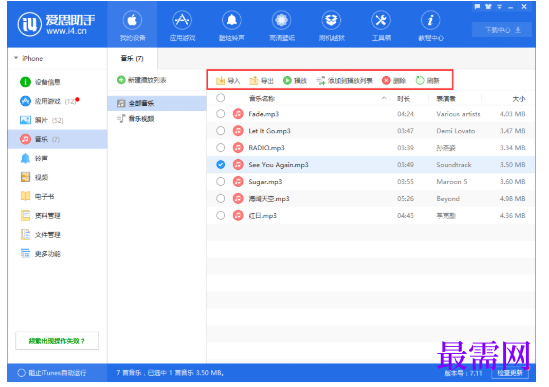Viewport: 549px width, 387px height.
Task: Toggle the select-all checkbox in table header
Action: (221, 98)
